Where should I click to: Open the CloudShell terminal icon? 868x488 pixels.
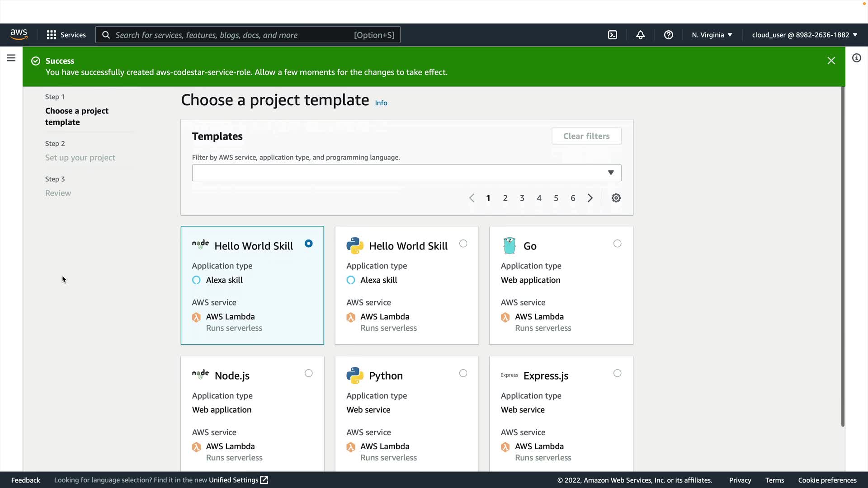click(612, 35)
